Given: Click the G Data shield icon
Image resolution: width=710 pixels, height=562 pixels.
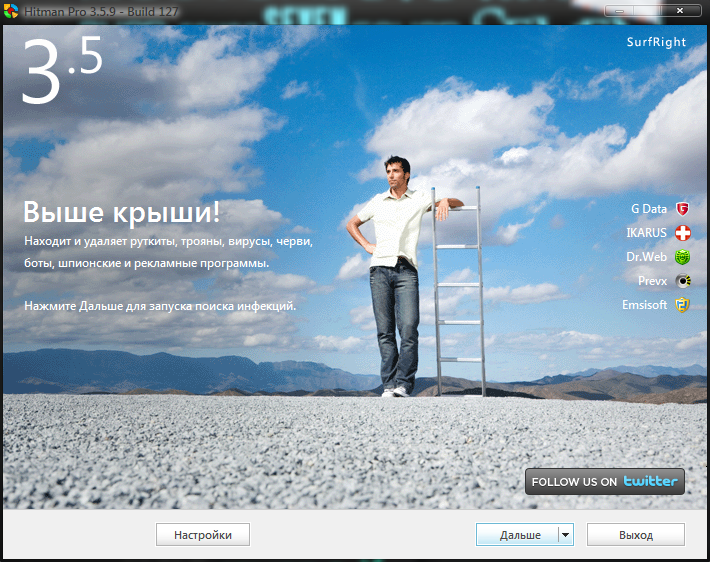Looking at the screenshot, I should coord(682,209).
